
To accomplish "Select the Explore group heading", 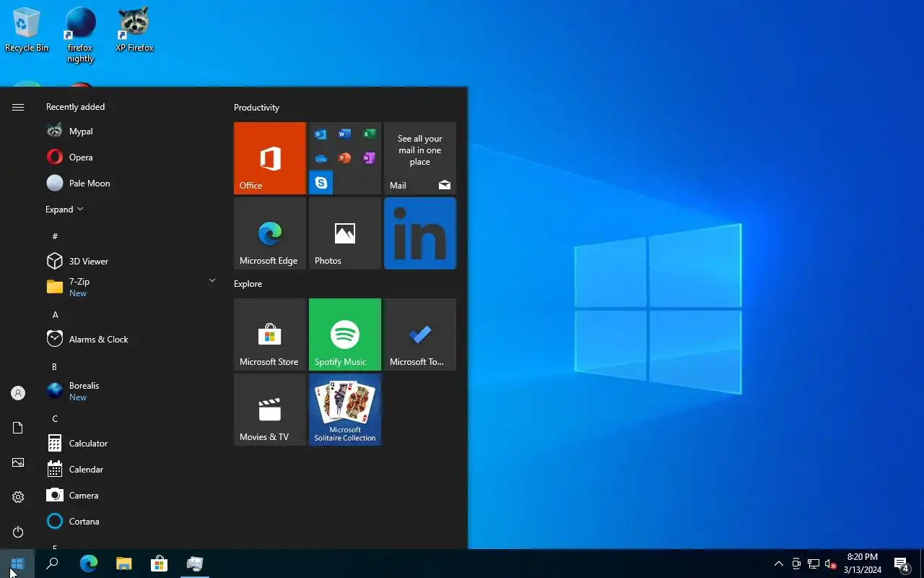I will click(248, 284).
